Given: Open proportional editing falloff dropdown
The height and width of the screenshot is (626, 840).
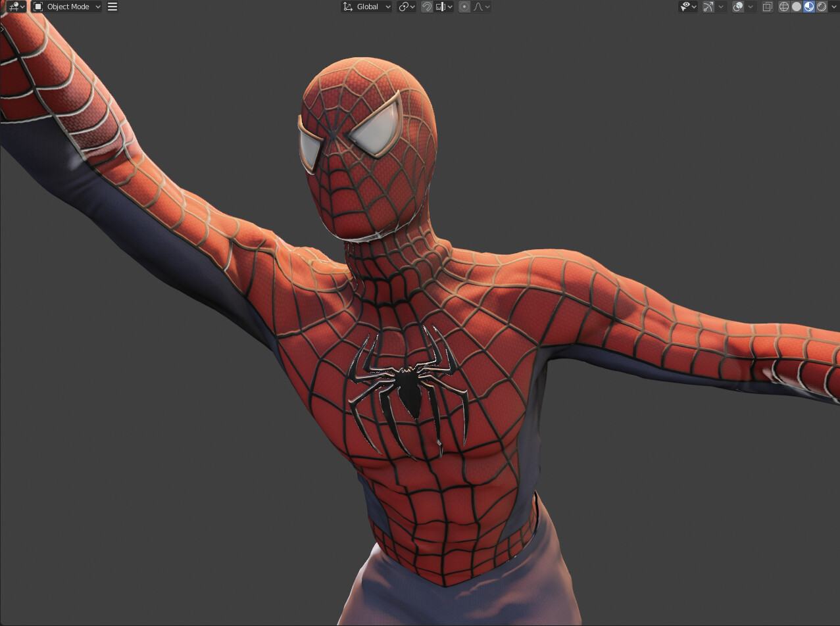Looking at the screenshot, I should pos(482,7).
